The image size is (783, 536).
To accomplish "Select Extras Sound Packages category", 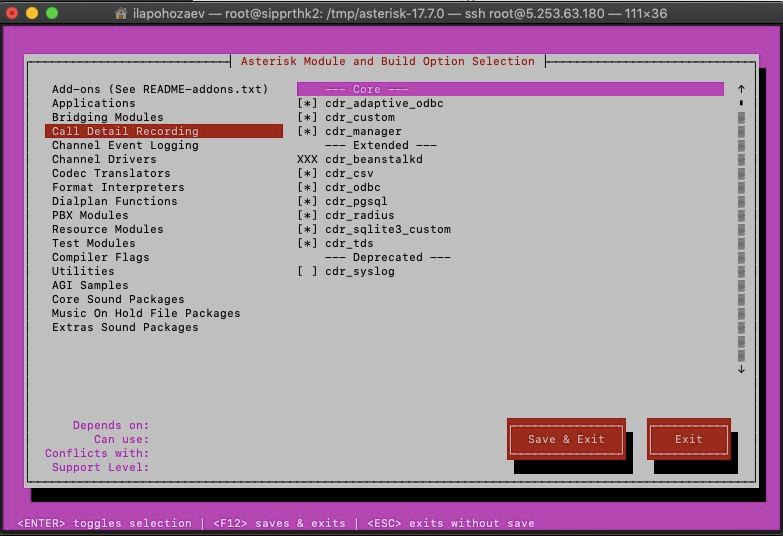I will point(125,327).
